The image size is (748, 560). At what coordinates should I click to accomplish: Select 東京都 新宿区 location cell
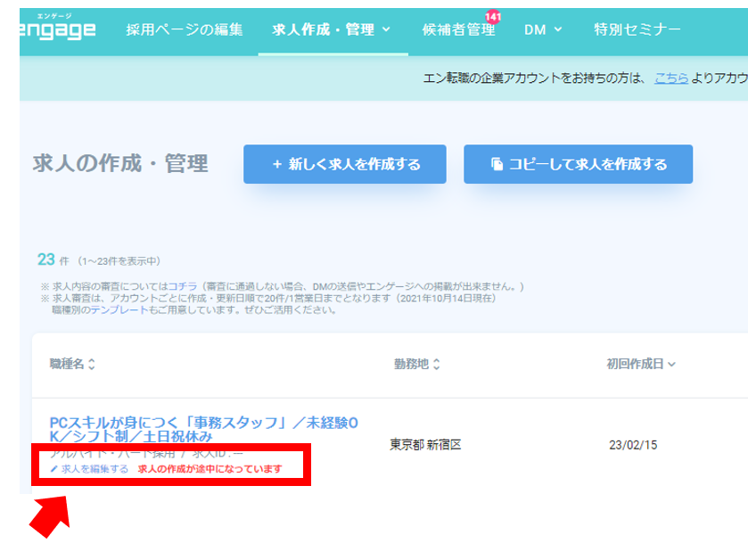click(425, 445)
